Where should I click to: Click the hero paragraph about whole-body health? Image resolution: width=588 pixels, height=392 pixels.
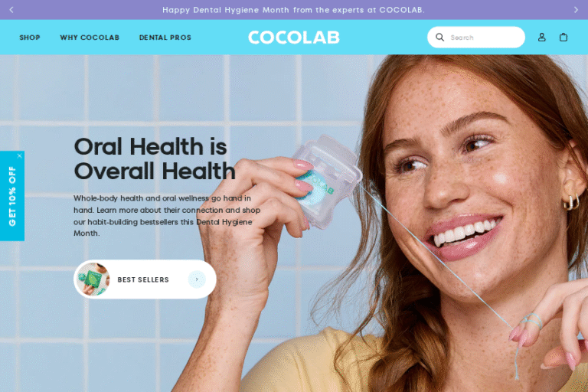point(167,215)
